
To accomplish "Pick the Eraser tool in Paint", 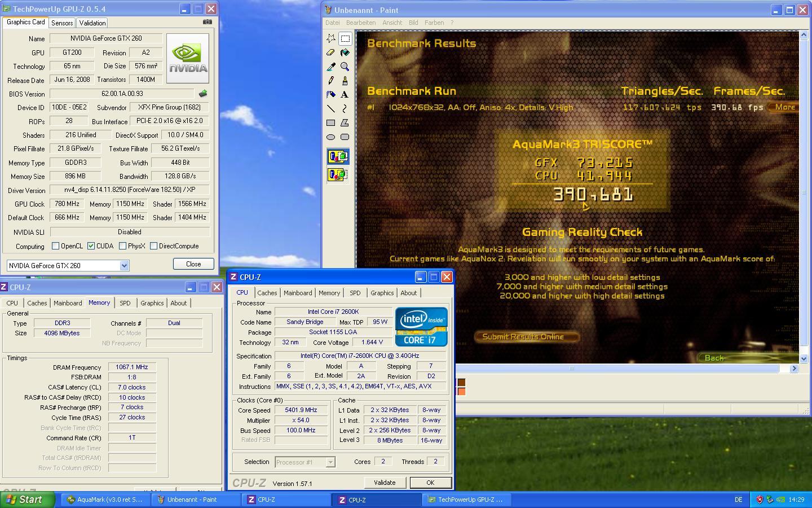I will point(331,52).
